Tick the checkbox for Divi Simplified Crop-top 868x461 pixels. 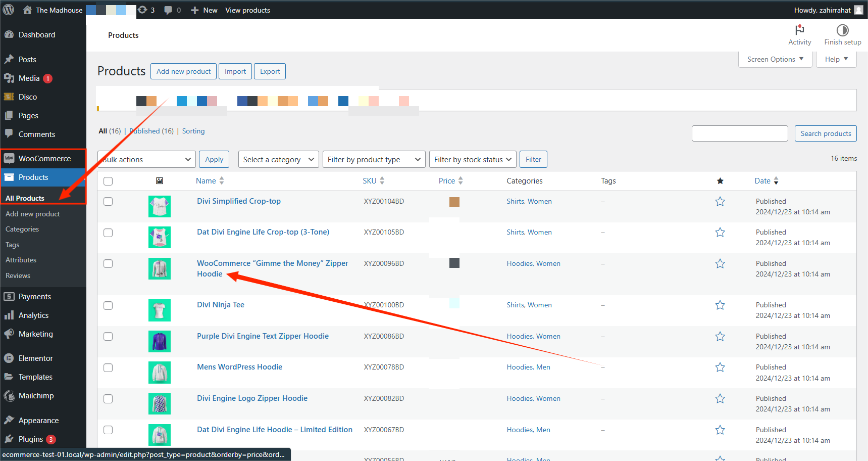[x=108, y=201]
